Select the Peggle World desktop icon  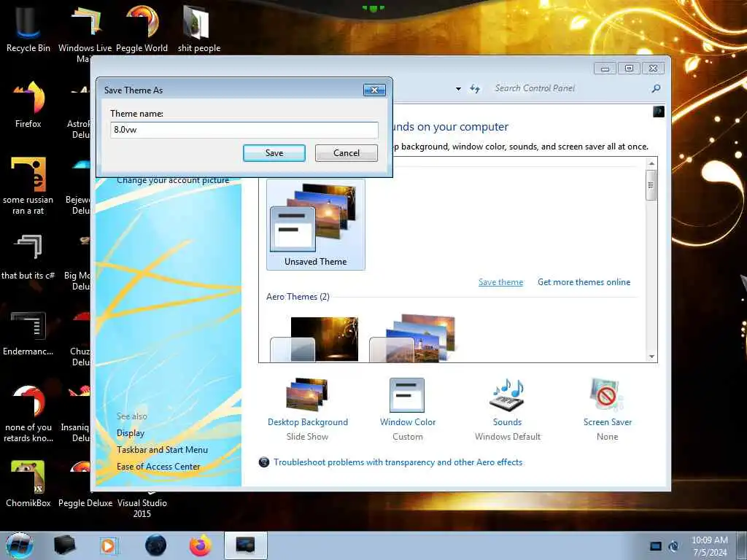click(x=142, y=28)
